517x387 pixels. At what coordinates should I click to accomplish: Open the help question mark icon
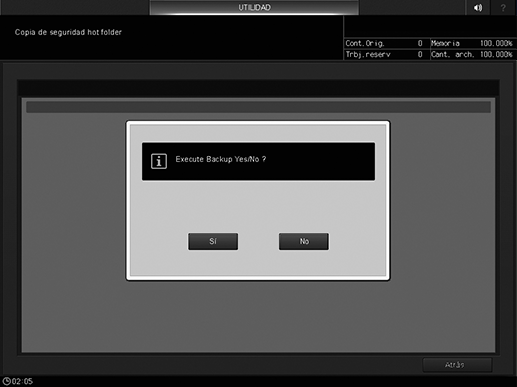pyautogui.click(x=503, y=7)
